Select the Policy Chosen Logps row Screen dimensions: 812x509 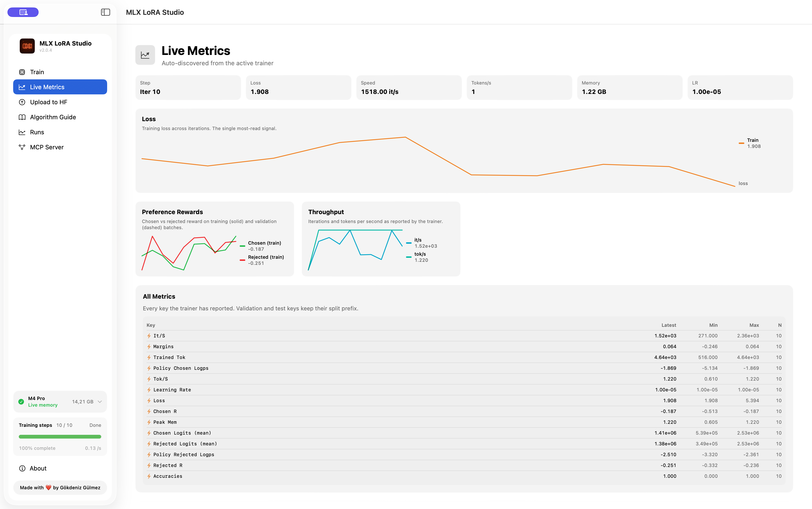click(x=464, y=368)
